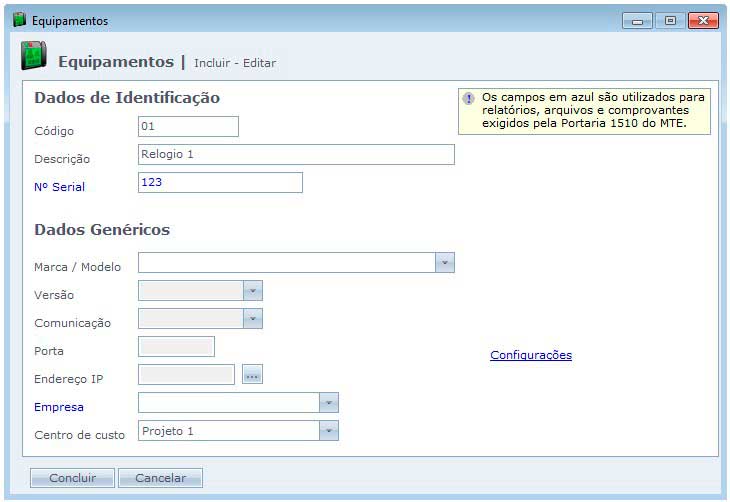Expand the Empresa combo box
The width and height of the screenshot is (730, 502).
[x=329, y=403]
